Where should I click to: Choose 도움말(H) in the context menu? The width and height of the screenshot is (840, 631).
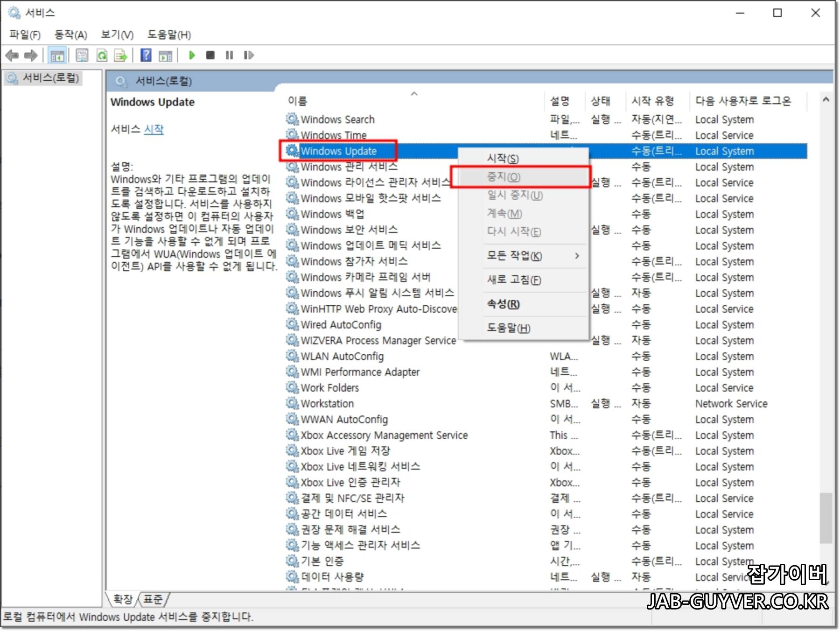click(x=524, y=328)
